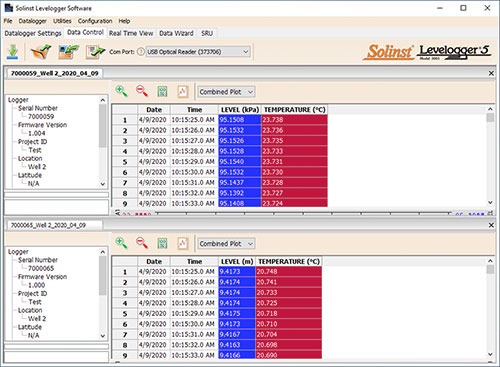
Task: Click the green download data arrow icon
Action: [12, 52]
